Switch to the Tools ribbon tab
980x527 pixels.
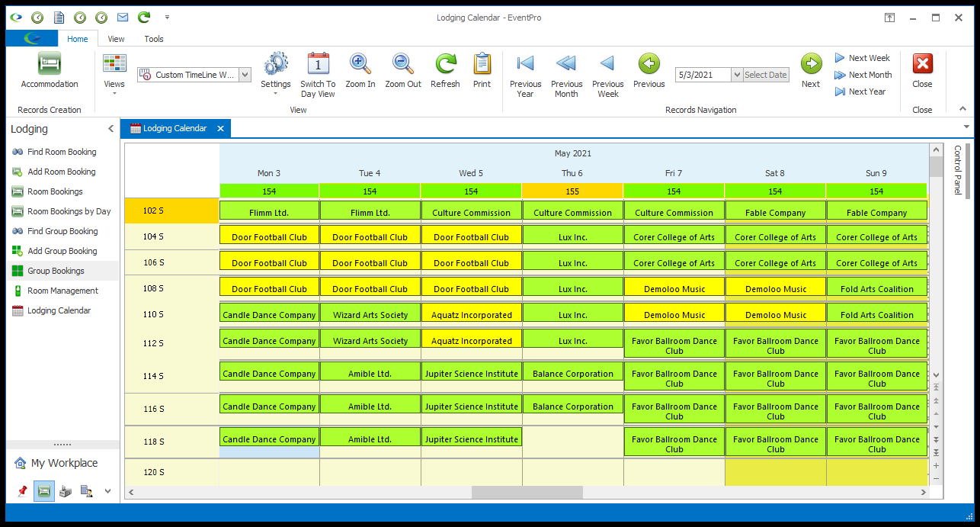point(154,39)
